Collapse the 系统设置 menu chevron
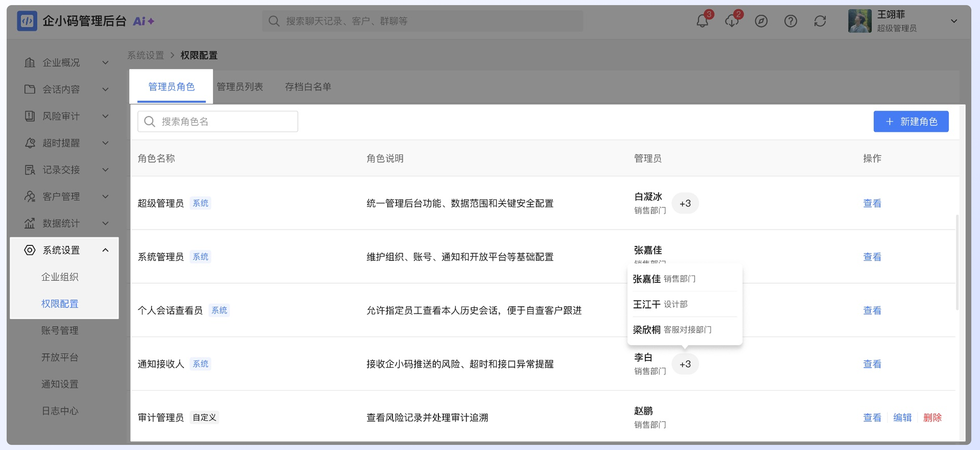The width and height of the screenshot is (980, 450). 105,250
